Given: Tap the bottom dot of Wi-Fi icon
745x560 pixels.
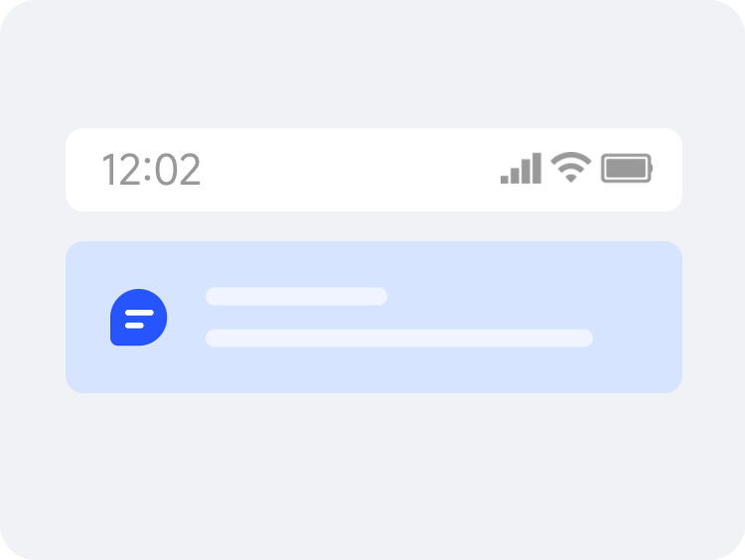Looking at the screenshot, I should pos(570,178).
